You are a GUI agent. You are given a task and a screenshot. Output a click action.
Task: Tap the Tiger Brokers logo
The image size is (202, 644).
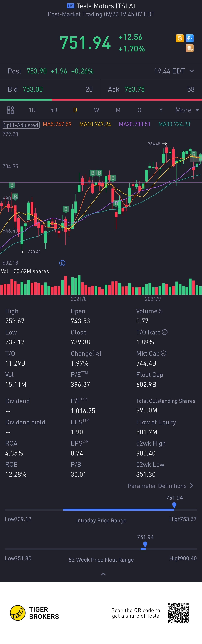click(18, 613)
